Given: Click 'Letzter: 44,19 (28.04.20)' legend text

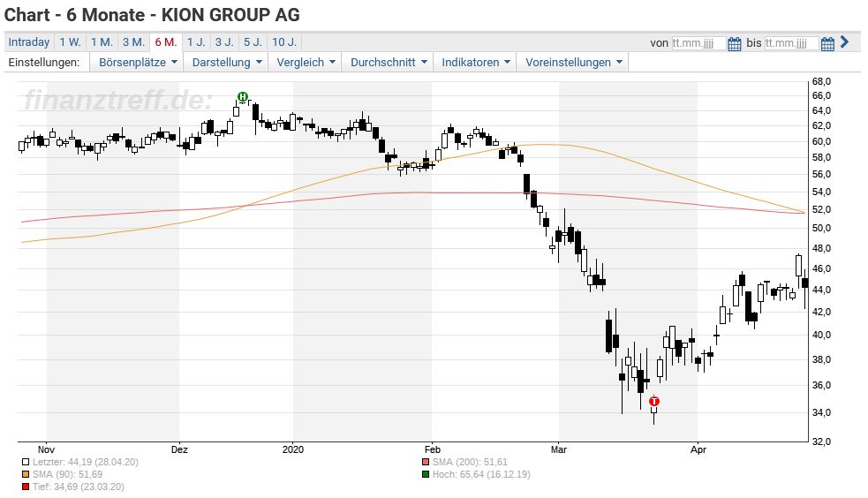Looking at the screenshot, I should 86,462.
